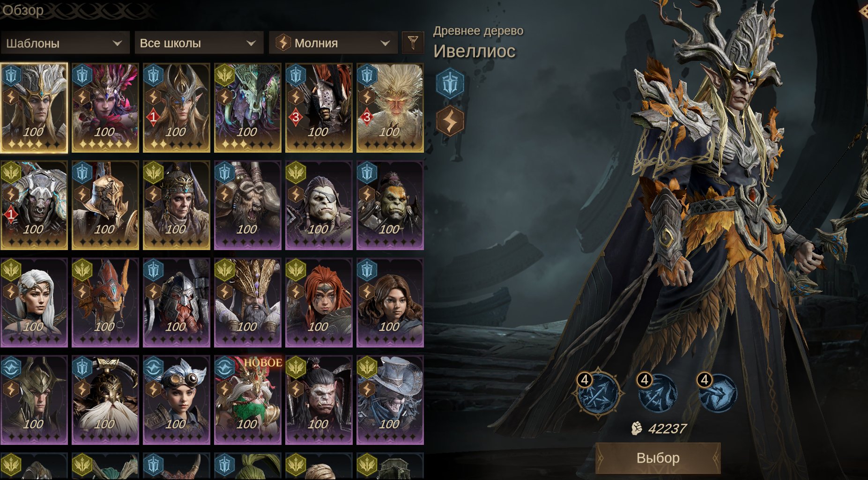The width and height of the screenshot is (868, 480).
Task: Expand the Молния element dropdown
Action: click(333, 43)
